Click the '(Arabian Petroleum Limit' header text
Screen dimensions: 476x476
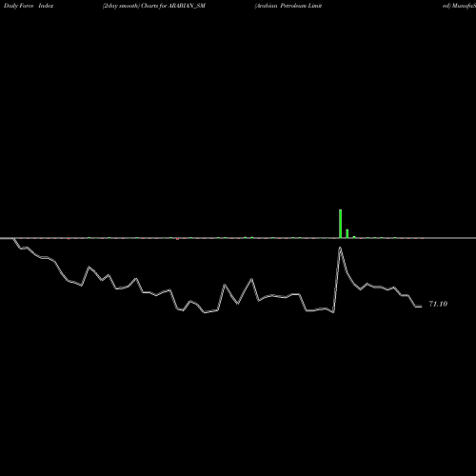(288, 6)
